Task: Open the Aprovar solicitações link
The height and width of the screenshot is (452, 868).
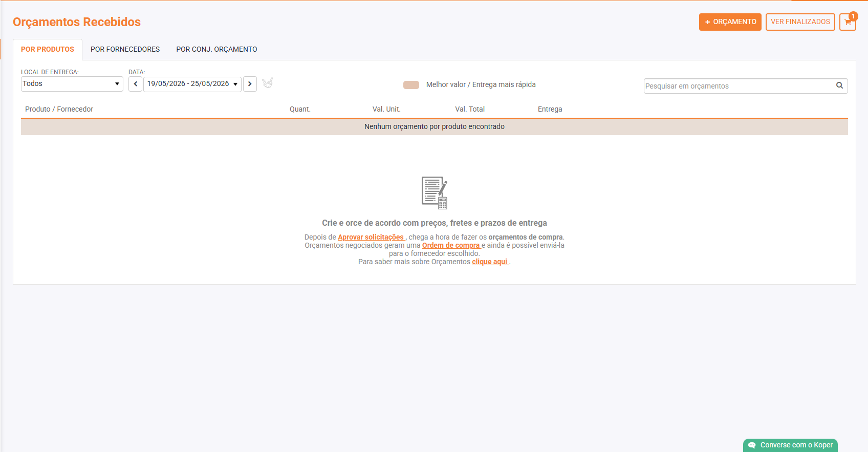Action: (371, 237)
